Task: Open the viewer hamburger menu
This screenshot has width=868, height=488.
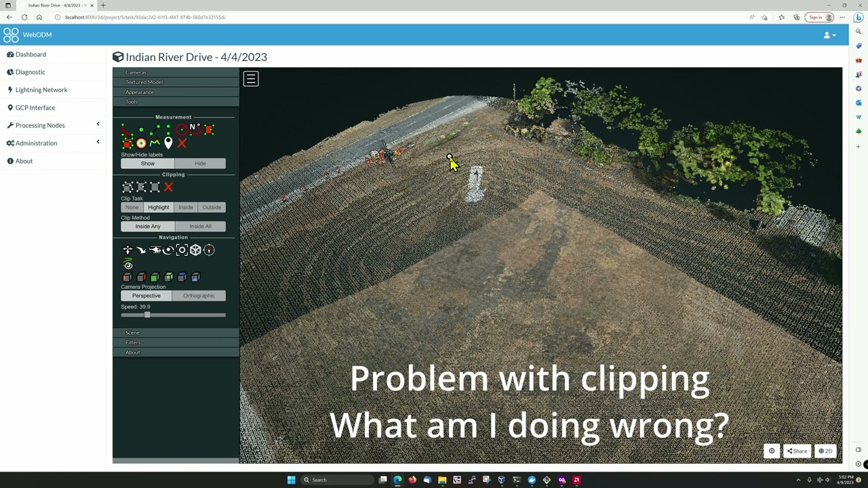Action: pyautogui.click(x=251, y=79)
